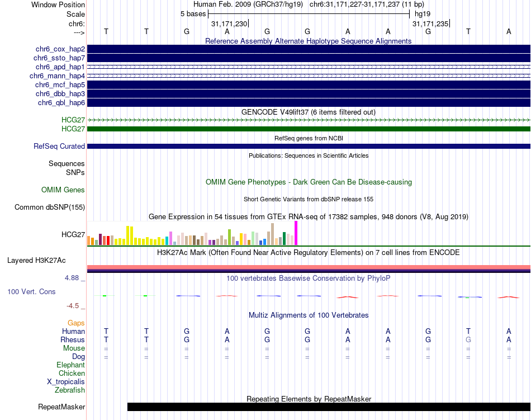The height and width of the screenshot is (420, 531).
Task: Open the GTEx Gene Expression track title
Action: coord(309,217)
